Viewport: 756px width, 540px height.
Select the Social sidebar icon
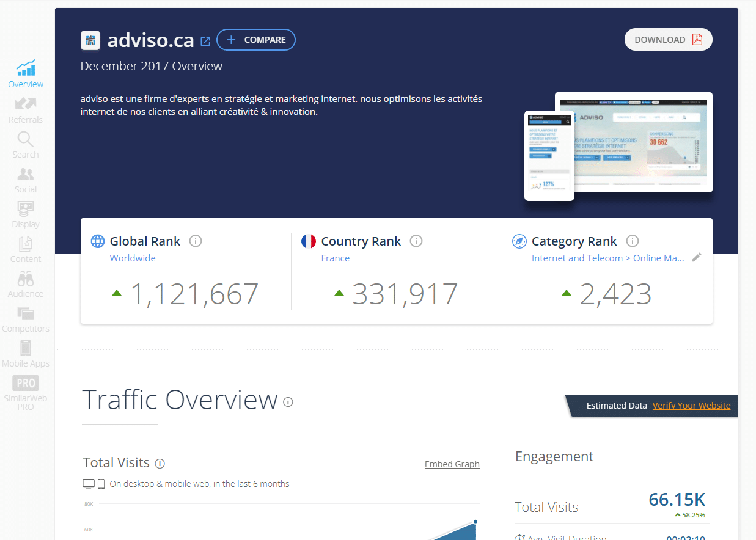tap(26, 175)
